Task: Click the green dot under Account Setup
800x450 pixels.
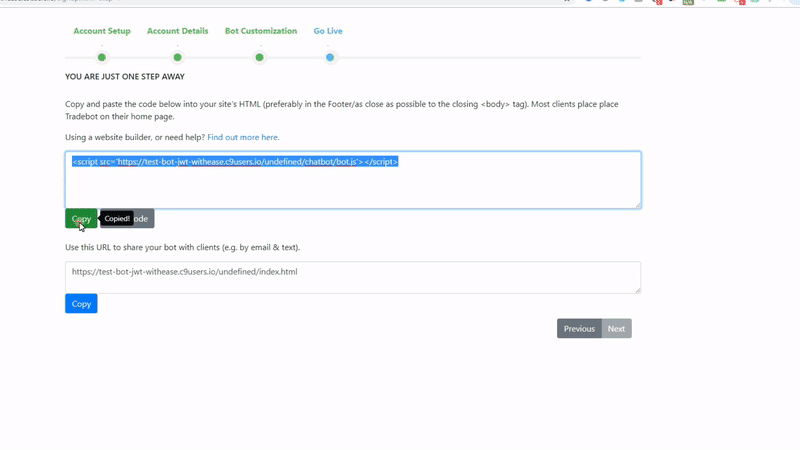Action: pyautogui.click(x=102, y=57)
